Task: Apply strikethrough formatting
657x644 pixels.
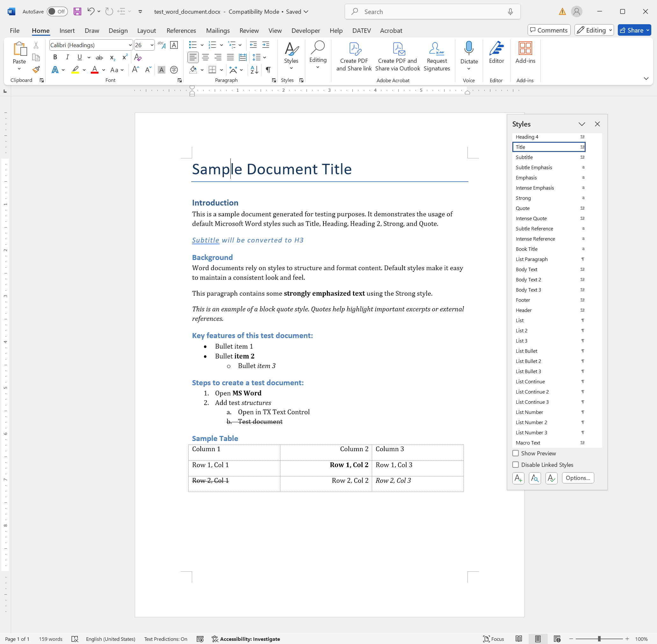Action: (99, 57)
